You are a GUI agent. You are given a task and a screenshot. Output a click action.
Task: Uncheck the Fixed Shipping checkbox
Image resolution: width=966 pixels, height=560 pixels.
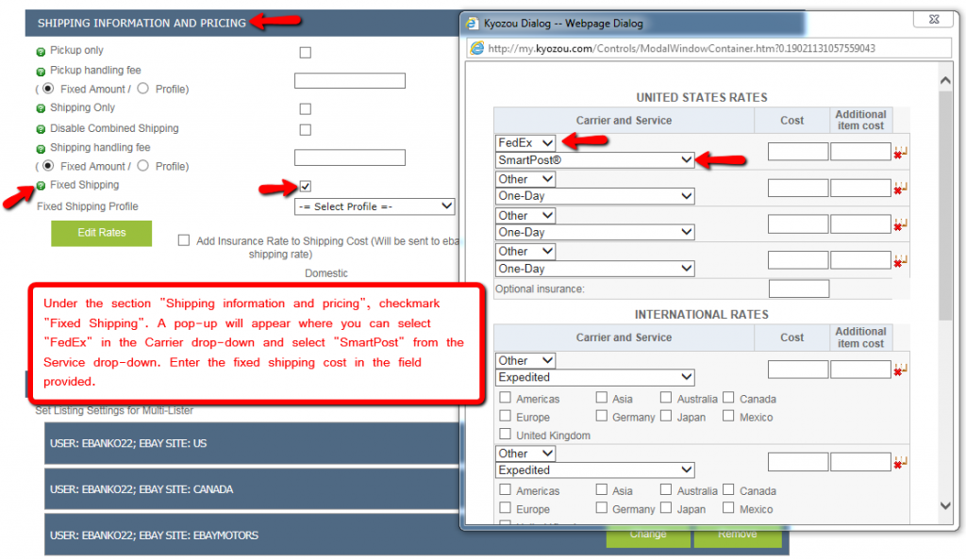[x=305, y=186]
